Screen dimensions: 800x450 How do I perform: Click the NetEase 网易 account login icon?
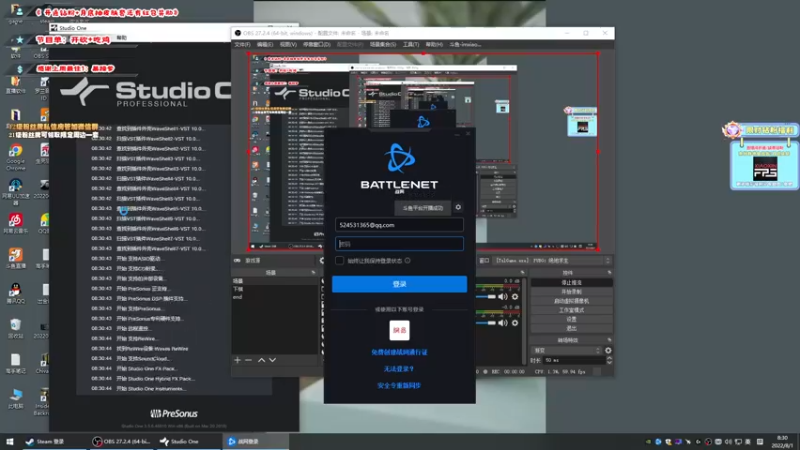coord(399,330)
